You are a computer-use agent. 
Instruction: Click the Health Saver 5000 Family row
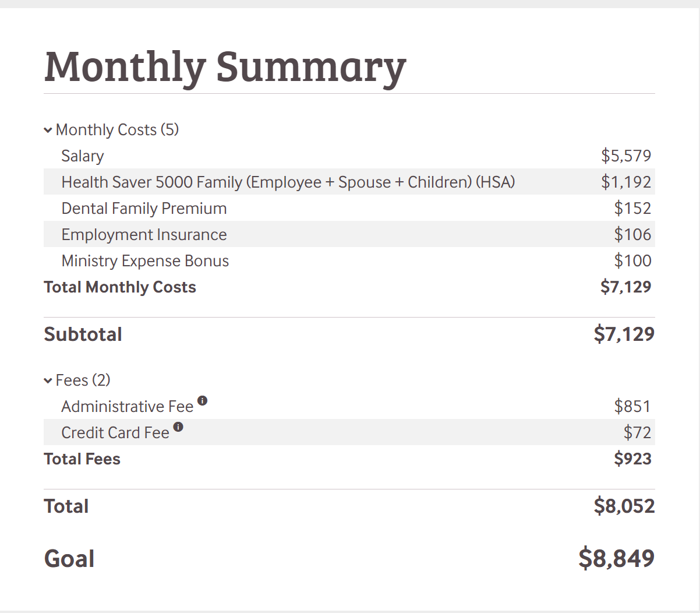(x=288, y=182)
